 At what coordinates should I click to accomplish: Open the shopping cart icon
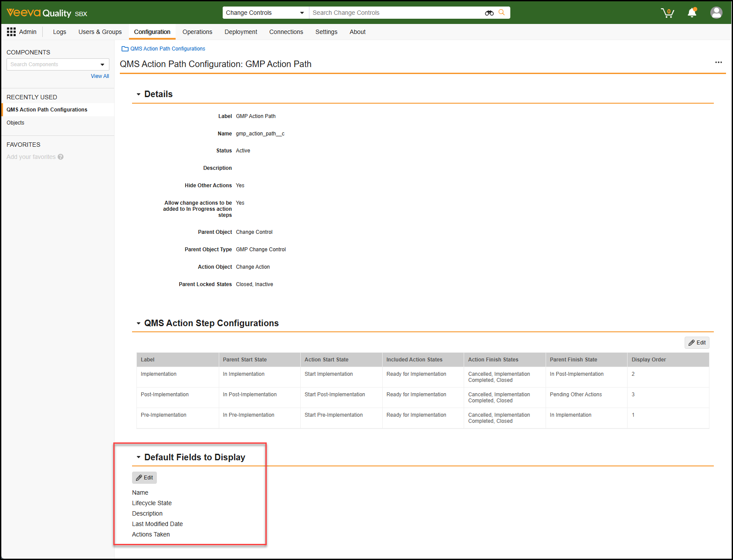pos(667,13)
